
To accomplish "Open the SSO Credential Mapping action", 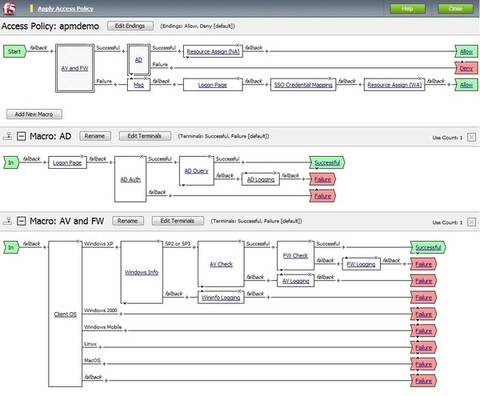I will click(303, 85).
